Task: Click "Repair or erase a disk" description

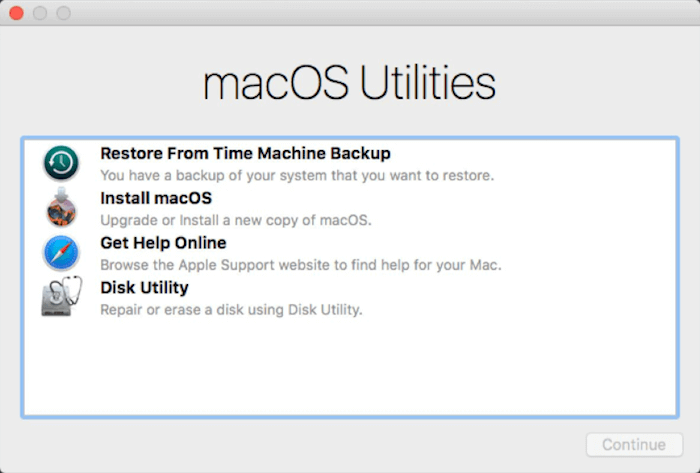Action: 231,310
